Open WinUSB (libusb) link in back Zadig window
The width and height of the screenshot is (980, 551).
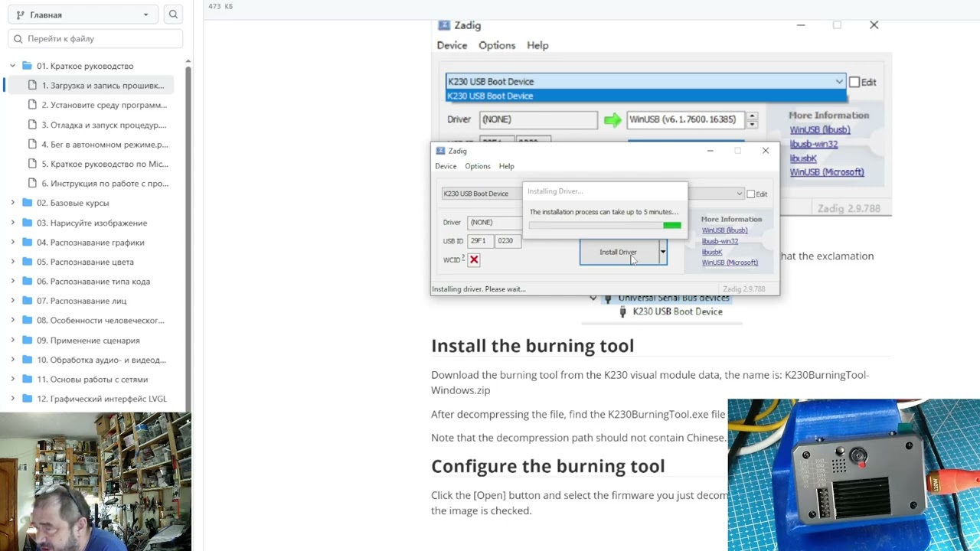820,130
